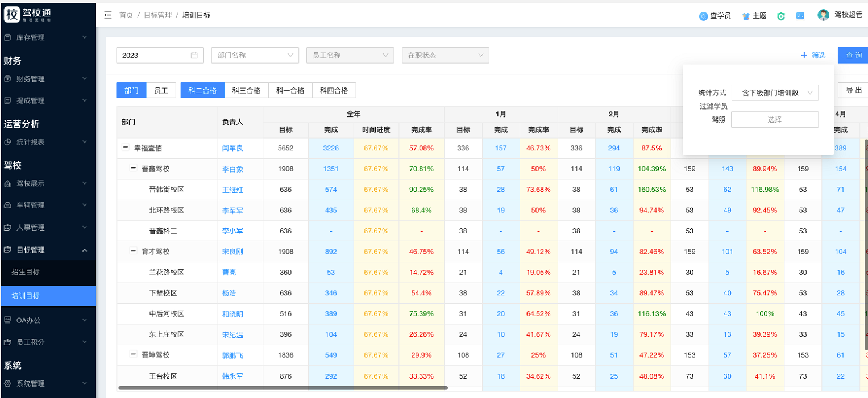
Task: Click the horizontal scrollbar below the table
Action: click(x=283, y=388)
